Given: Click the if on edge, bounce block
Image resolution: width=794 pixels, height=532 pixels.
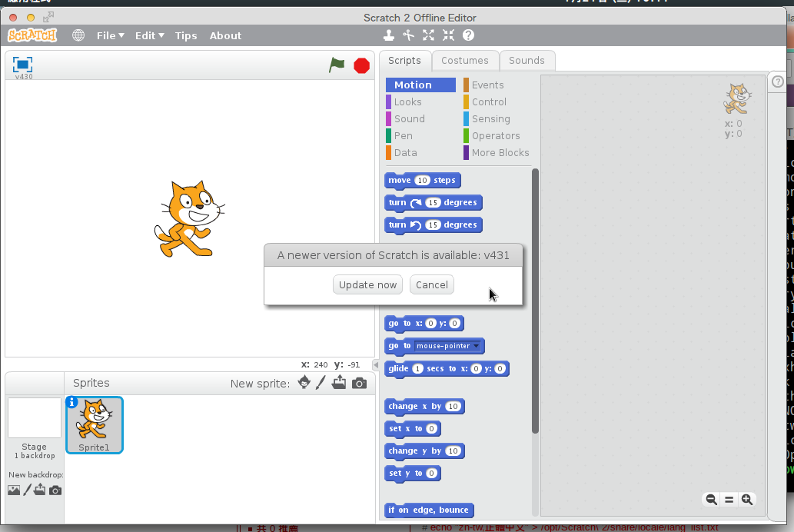Looking at the screenshot, I should point(429,510).
